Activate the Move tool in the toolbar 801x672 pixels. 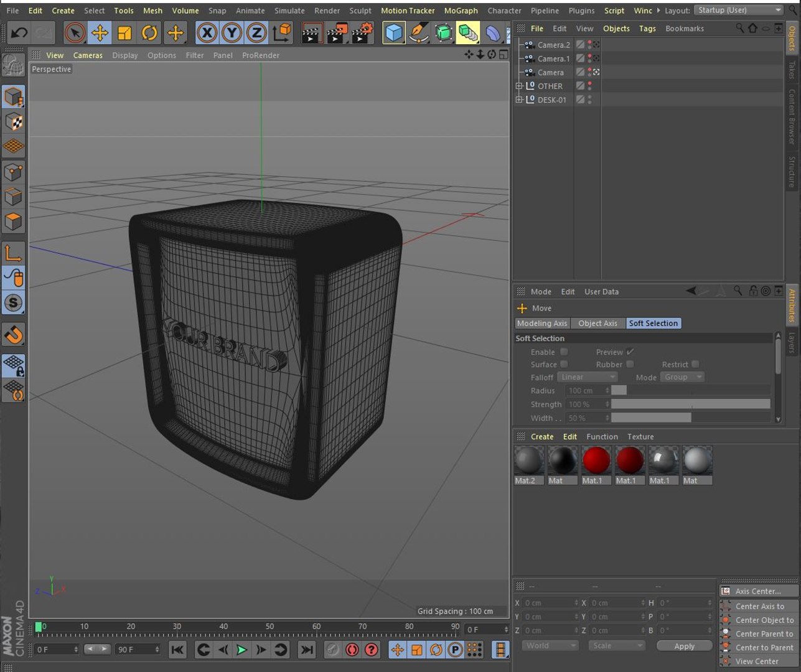[x=100, y=33]
